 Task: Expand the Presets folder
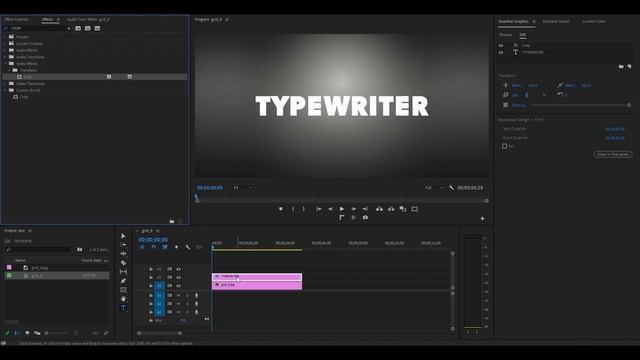click(x=5, y=37)
